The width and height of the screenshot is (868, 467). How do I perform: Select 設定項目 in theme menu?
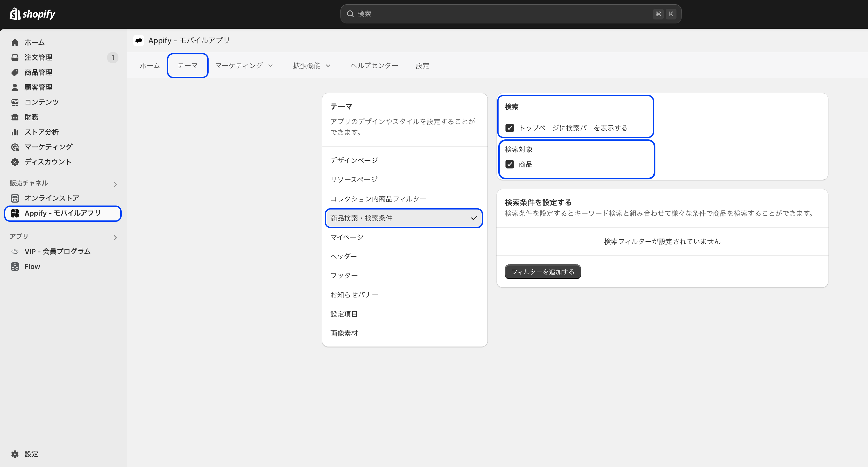pyautogui.click(x=404, y=314)
